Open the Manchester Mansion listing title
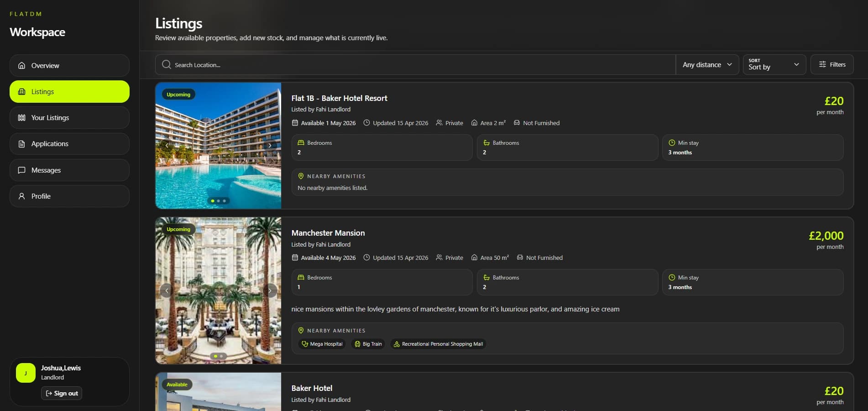Viewport: 868px width, 411px height. 328,233
